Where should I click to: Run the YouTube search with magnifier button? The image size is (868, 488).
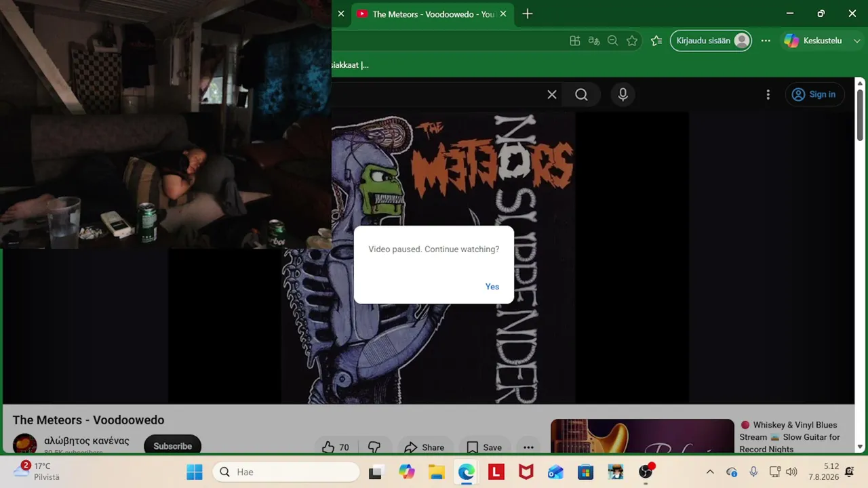click(x=581, y=95)
